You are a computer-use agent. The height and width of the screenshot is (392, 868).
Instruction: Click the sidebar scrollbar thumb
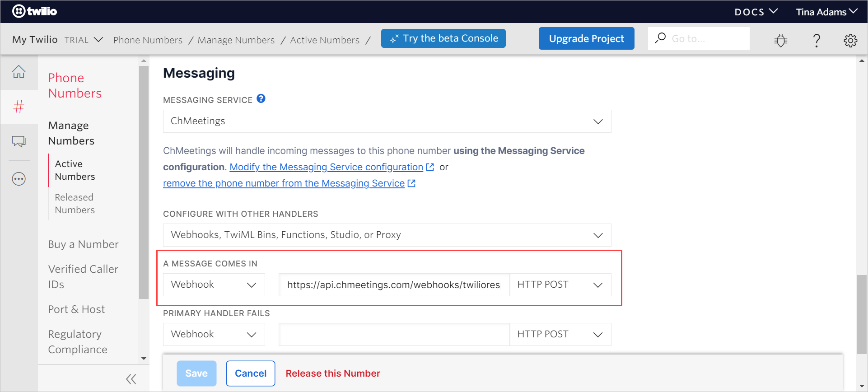(144, 182)
